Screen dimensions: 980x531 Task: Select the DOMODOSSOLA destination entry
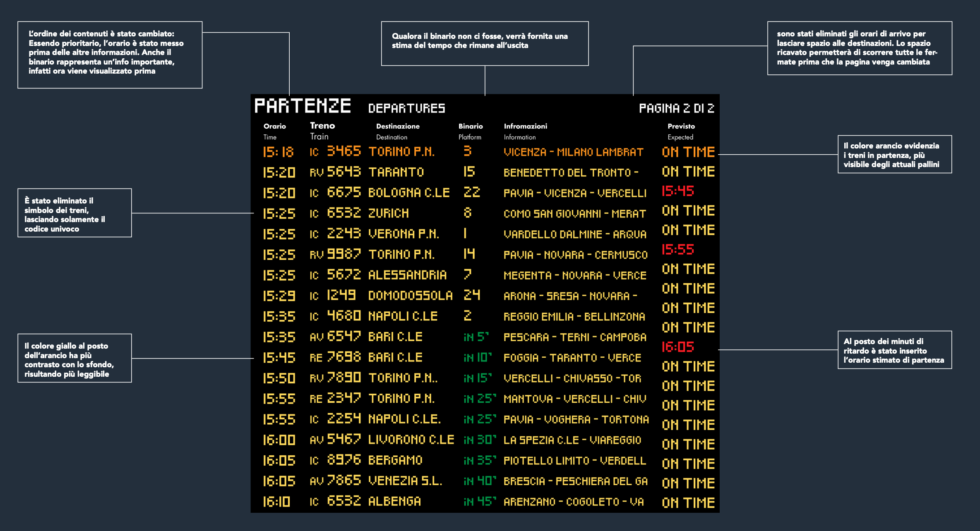coord(410,296)
